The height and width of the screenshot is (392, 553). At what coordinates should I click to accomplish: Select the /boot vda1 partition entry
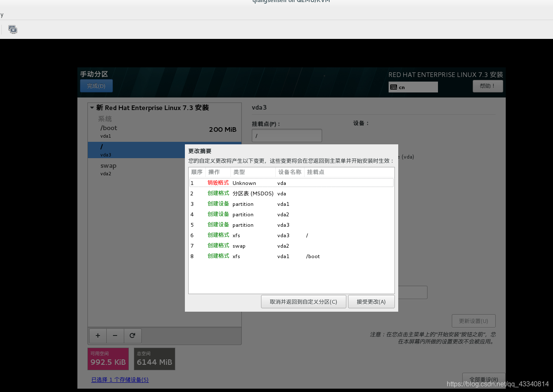tap(164, 131)
